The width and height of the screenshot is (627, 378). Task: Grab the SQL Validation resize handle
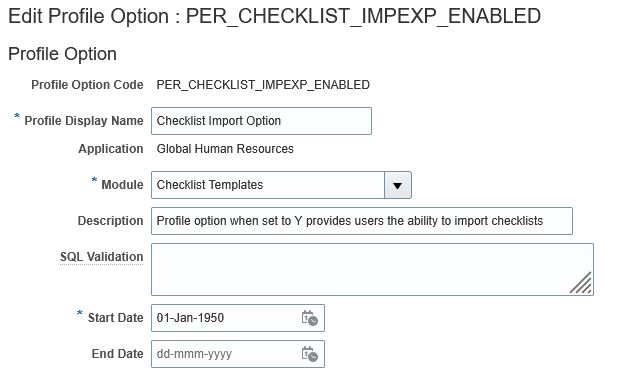581,283
